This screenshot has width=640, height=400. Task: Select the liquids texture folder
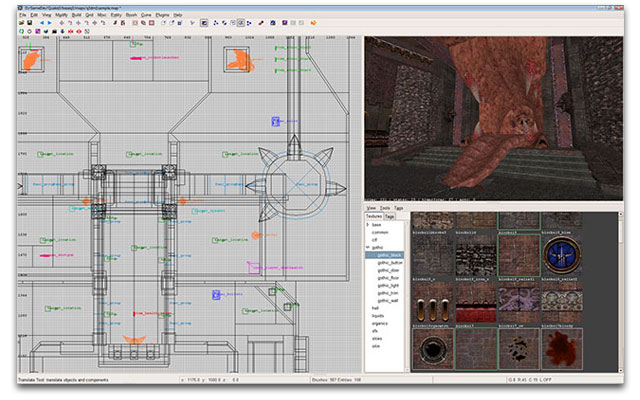click(x=378, y=316)
